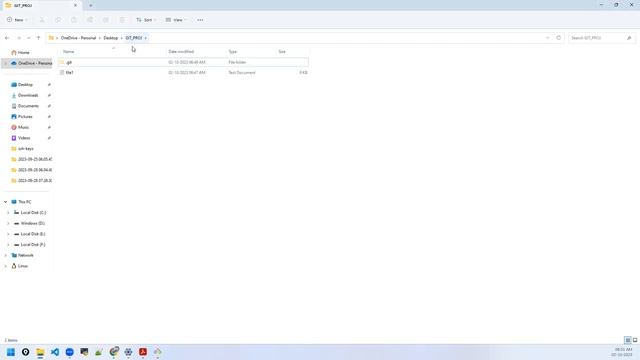Sort by the Name column header

click(69, 52)
